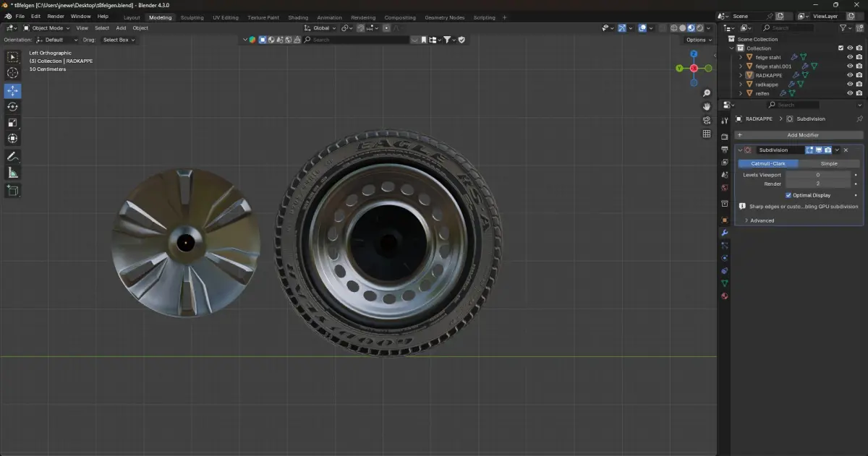Adjust Levels Viewport value field

818,175
